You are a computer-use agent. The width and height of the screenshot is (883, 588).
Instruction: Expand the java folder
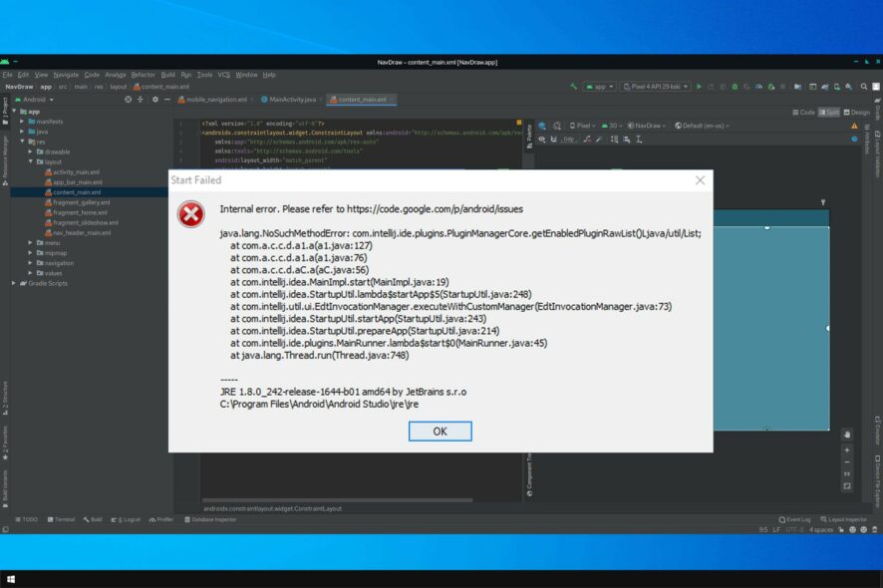point(23,132)
